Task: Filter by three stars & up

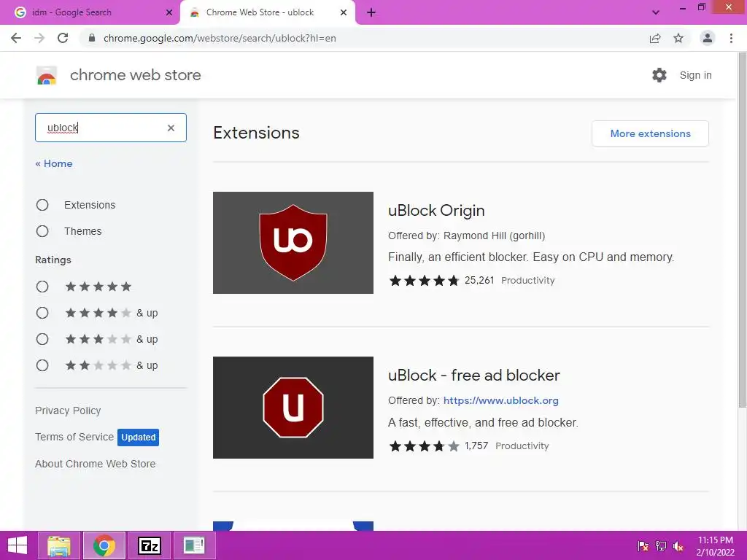Action: (x=42, y=339)
